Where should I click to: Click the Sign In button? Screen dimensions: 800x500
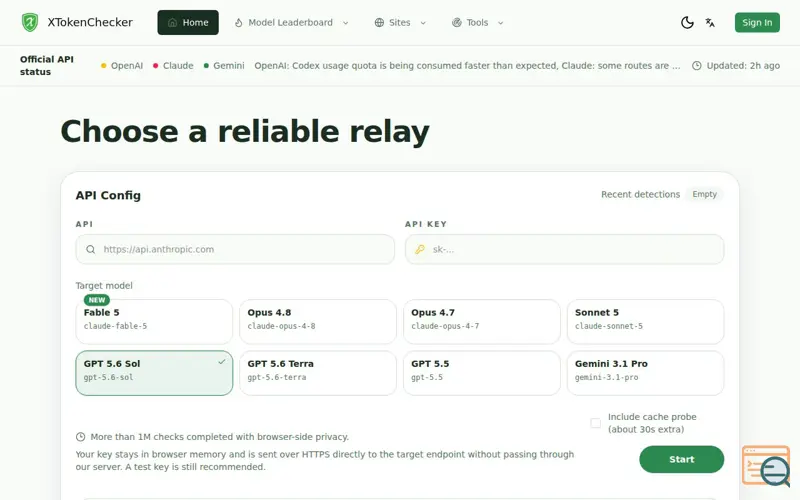[757, 22]
